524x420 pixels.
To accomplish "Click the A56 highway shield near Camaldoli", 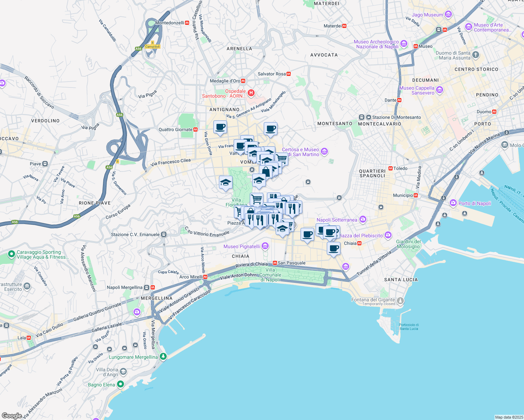I will pos(138,49).
